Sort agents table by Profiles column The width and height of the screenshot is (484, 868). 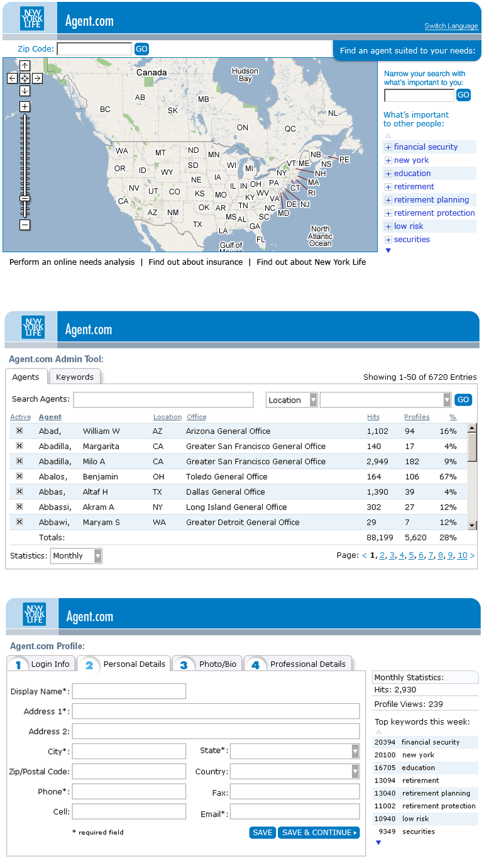[x=417, y=417]
